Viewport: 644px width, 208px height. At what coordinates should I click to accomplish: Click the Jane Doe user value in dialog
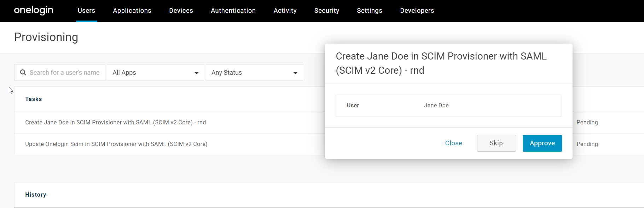pyautogui.click(x=436, y=105)
